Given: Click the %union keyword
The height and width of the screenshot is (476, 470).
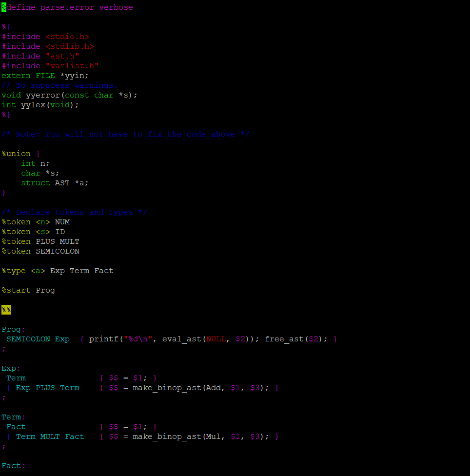Looking at the screenshot, I should tap(16, 154).
